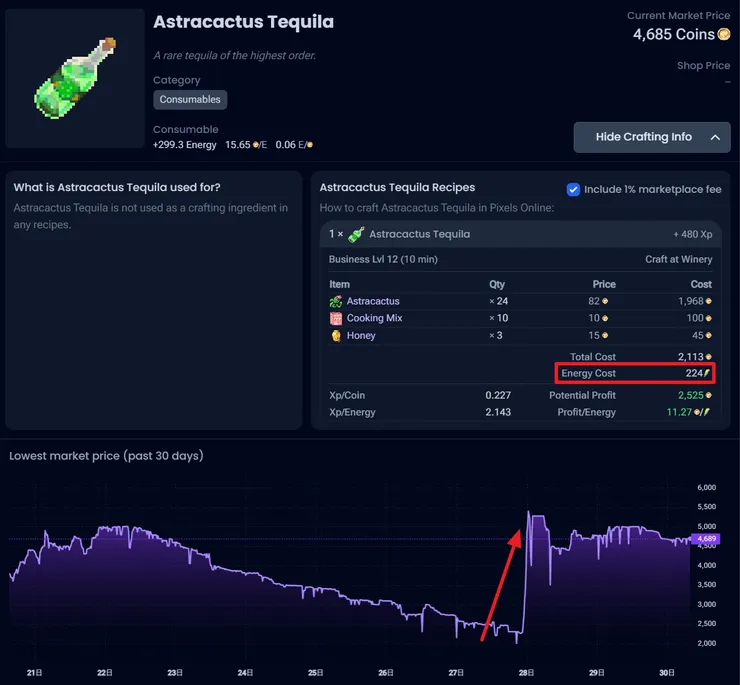
Task: Click the coin icon next to cost 1,968
Action: coord(708,301)
